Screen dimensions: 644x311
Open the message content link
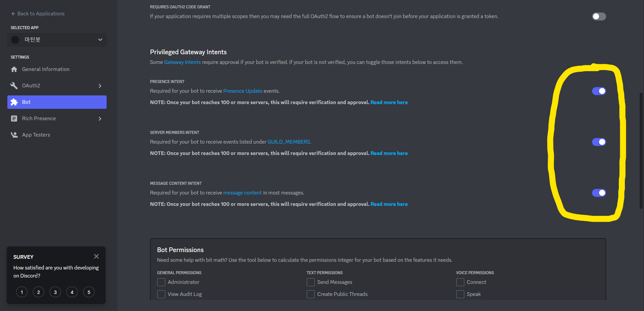pyautogui.click(x=242, y=193)
